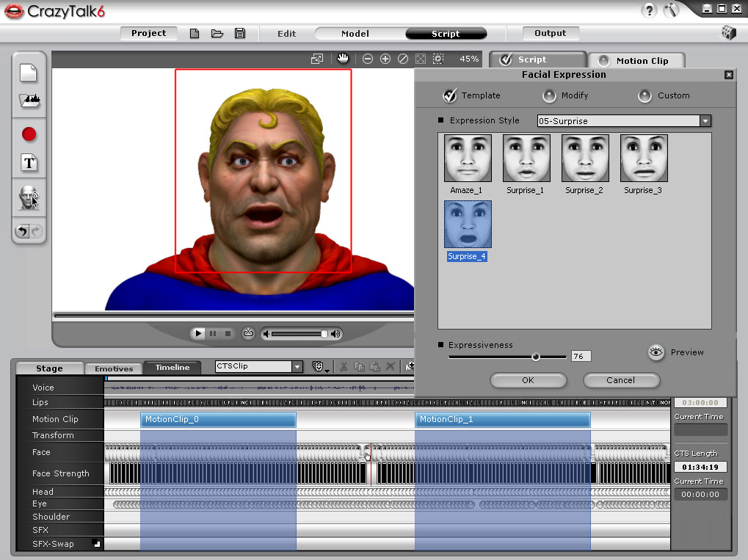Open the preferences wrench icon
The image size is (748, 560).
pos(671,10)
